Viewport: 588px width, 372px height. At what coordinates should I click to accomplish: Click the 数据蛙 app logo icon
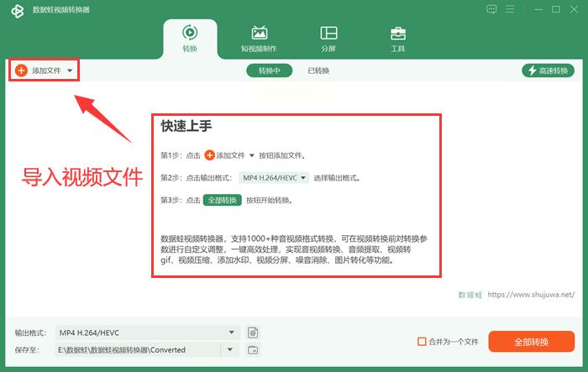click(18, 11)
